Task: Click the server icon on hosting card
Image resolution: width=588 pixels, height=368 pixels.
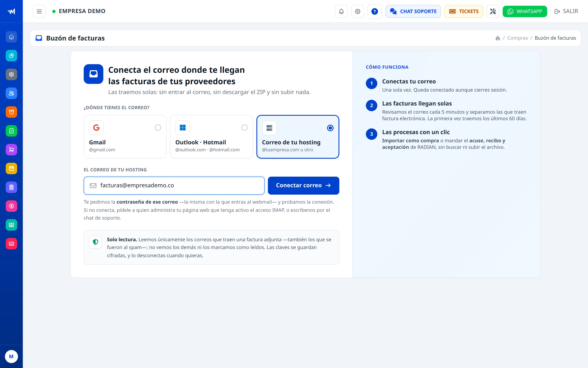Action: pos(269,128)
